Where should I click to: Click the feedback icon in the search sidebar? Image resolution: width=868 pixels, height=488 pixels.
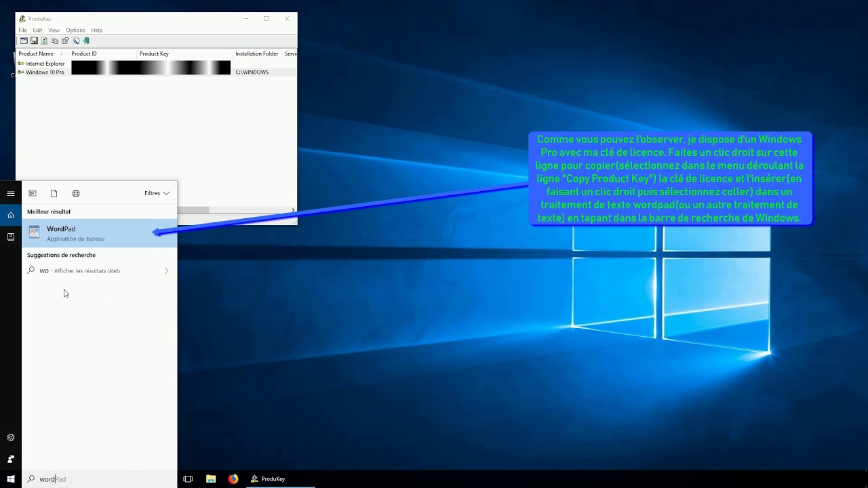click(x=11, y=459)
